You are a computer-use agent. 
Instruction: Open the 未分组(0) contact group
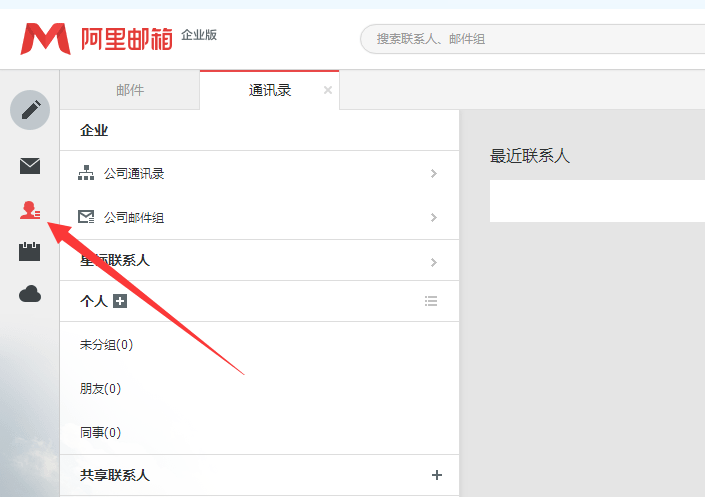(106, 345)
